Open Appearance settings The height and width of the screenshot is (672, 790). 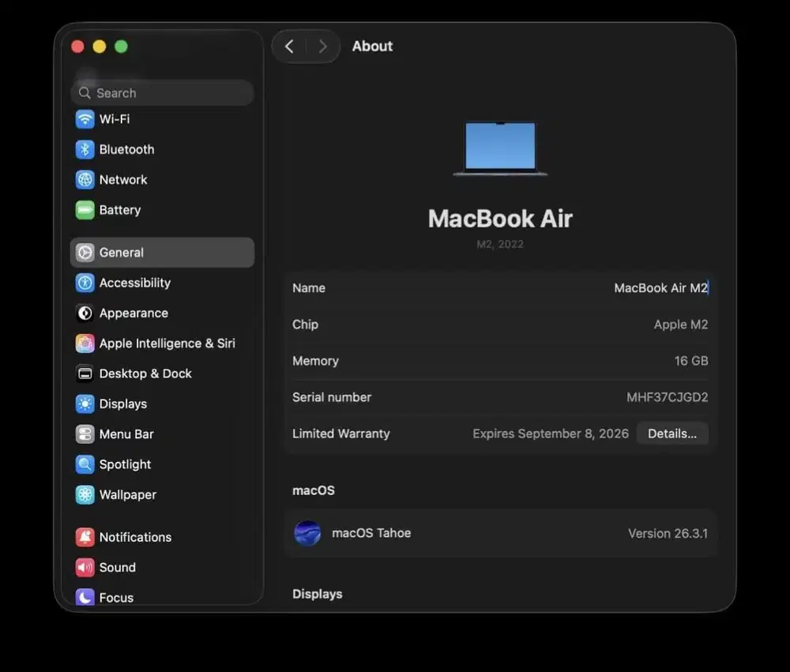pyautogui.click(x=85, y=313)
